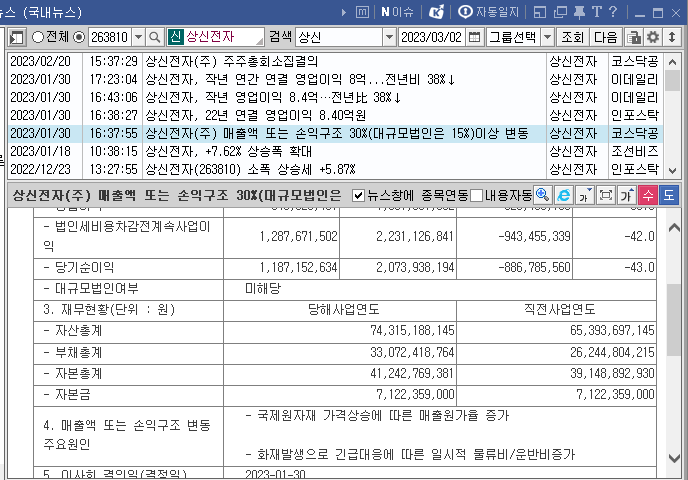Maximize the news window

658,13
